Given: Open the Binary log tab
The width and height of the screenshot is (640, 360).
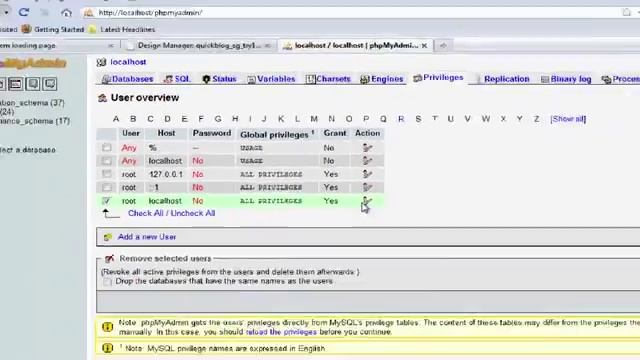Looking at the screenshot, I should tap(566, 79).
